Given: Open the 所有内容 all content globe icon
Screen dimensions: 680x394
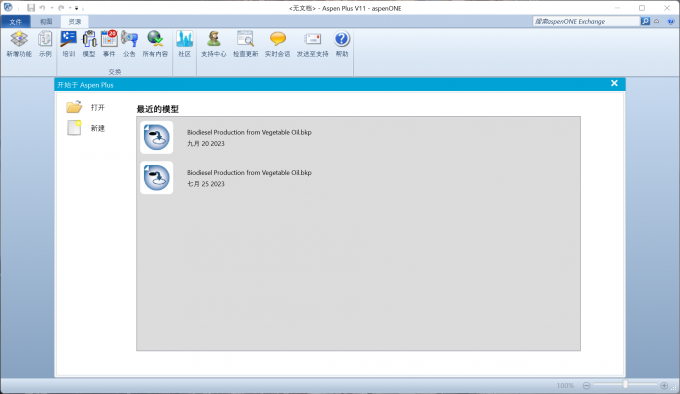Looking at the screenshot, I should 155,44.
